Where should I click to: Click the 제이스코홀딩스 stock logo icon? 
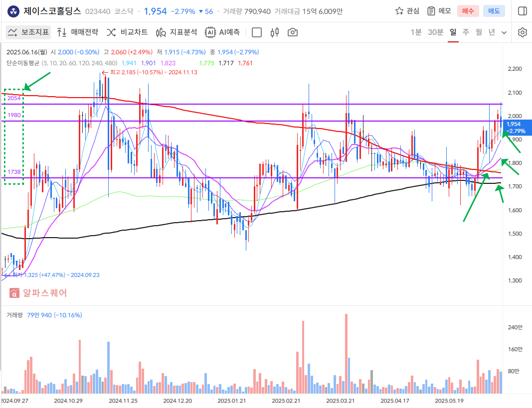tap(13, 11)
